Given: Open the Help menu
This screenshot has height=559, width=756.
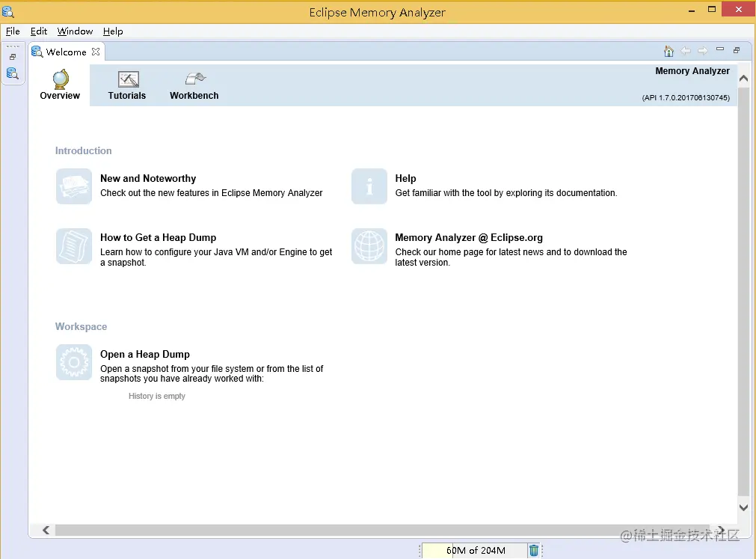Looking at the screenshot, I should pyautogui.click(x=113, y=31).
